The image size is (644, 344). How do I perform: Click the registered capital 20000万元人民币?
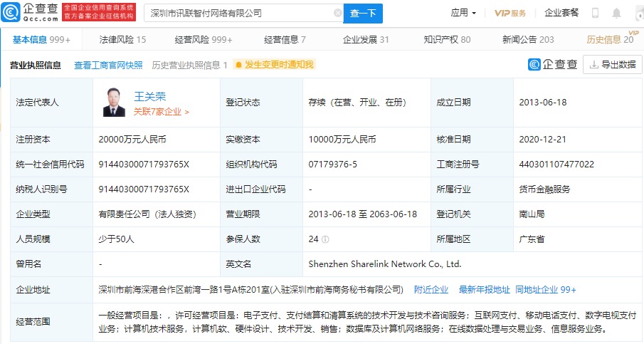pos(132,140)
